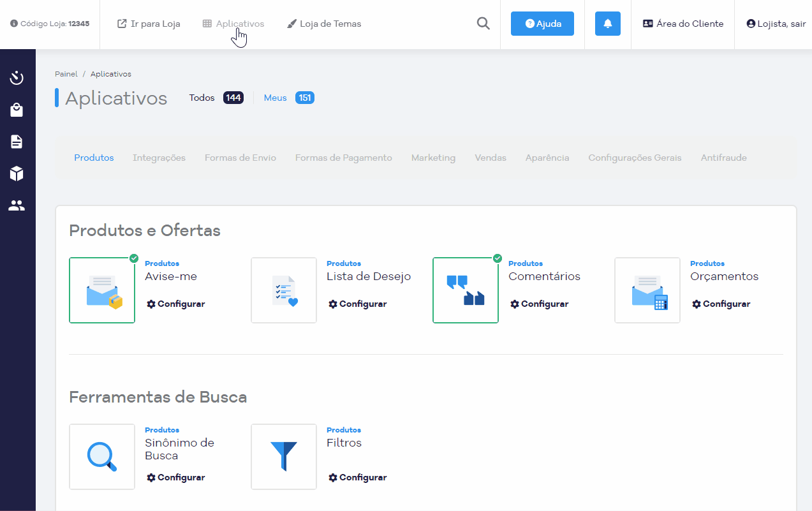Open Aplicativos in top navigation
This screenshot has width=812, height=511.
233,24
